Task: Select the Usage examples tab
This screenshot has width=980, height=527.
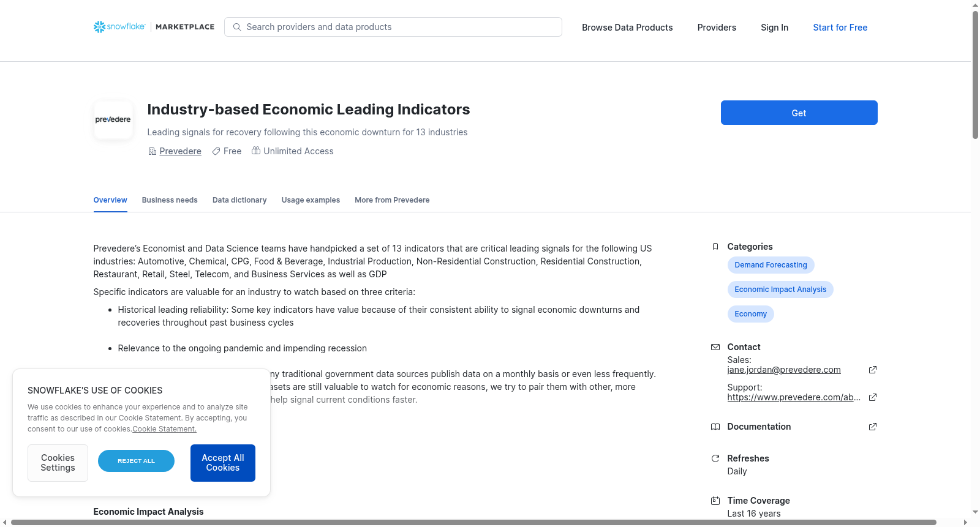Action: [x=311, y=200]
